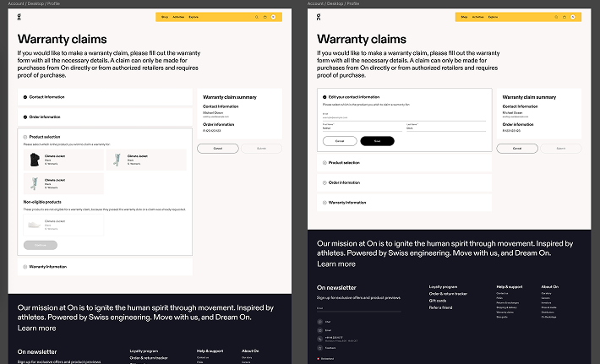This screenshot has height=364, width=600.
Task: Click Warranty claim summary heading in left frame
Action: pyautogui.click(x=230, y=97)
